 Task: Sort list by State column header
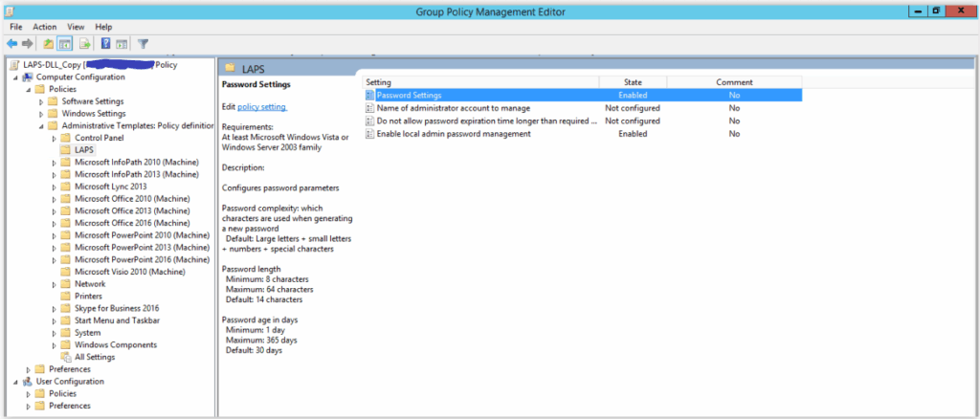point(633,82)
